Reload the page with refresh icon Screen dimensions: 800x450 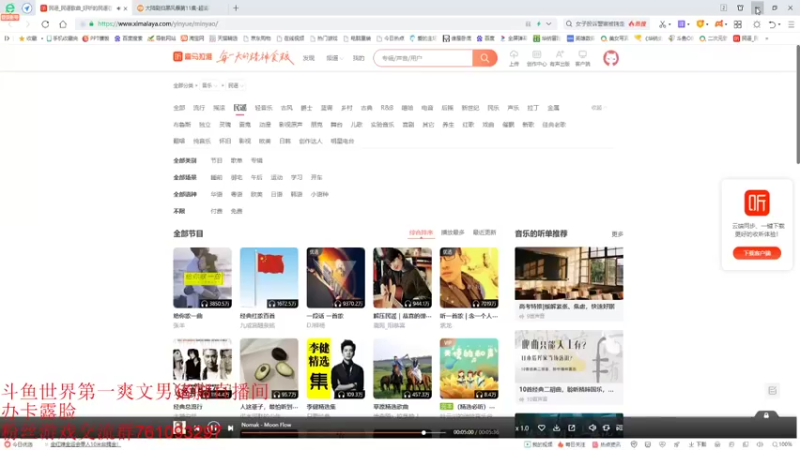pos(45,24)
